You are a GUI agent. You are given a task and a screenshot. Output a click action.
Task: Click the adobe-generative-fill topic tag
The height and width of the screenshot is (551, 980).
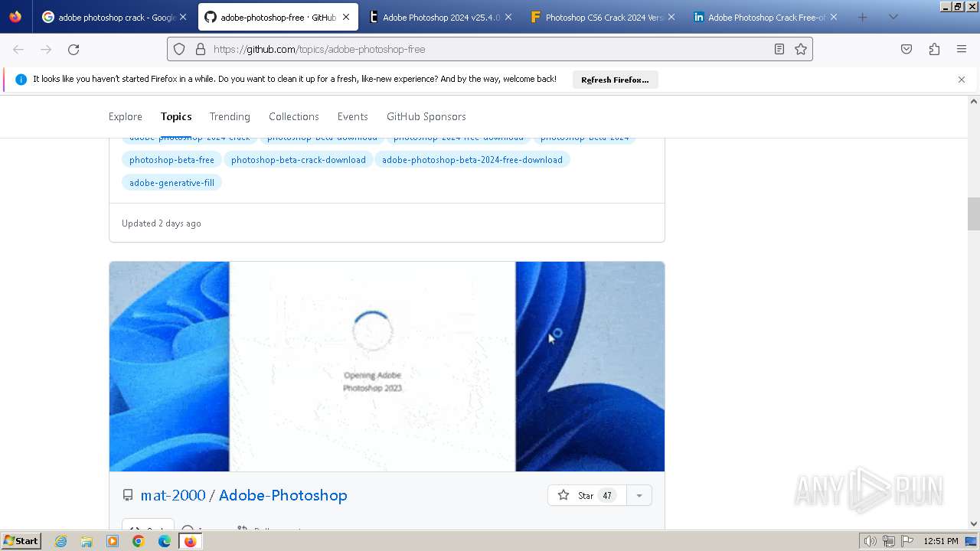[x=171, y=183]
